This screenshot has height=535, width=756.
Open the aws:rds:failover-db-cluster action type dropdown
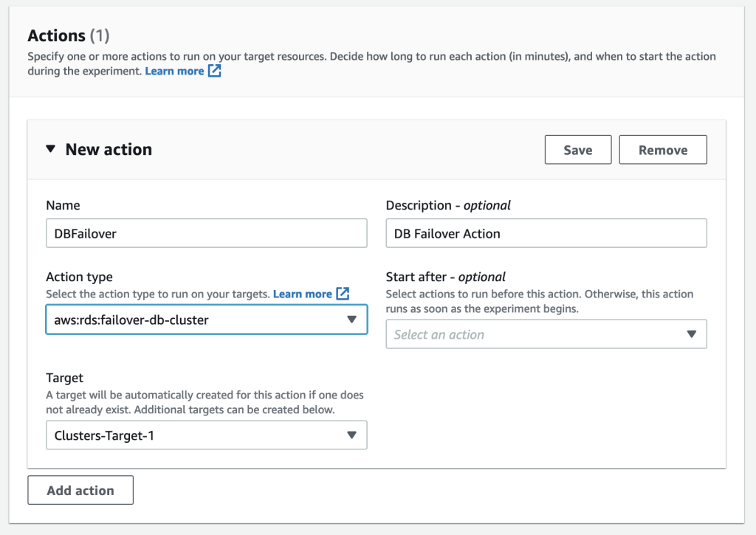[x=206, y=319]
